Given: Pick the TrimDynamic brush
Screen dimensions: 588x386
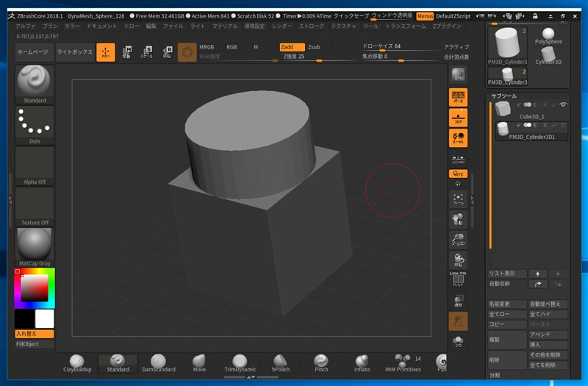Looking at the screenshot, I should [240, 363].
